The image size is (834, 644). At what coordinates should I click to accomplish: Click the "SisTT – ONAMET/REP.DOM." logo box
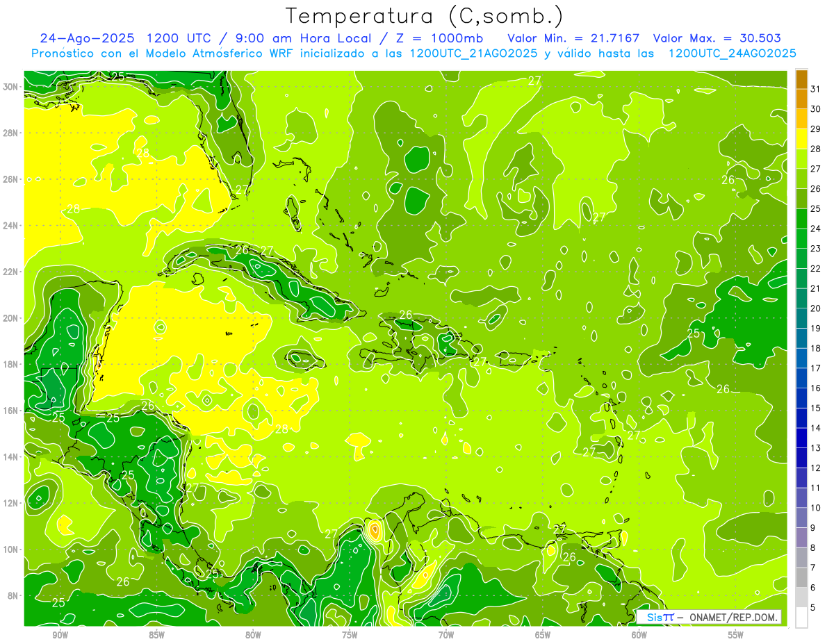tap(708, 617)
